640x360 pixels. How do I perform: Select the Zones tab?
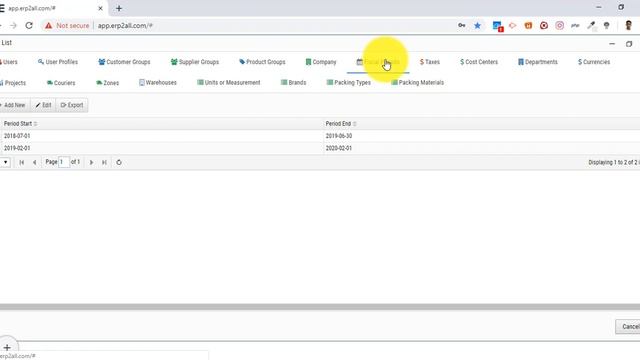[x=107, y=83]
